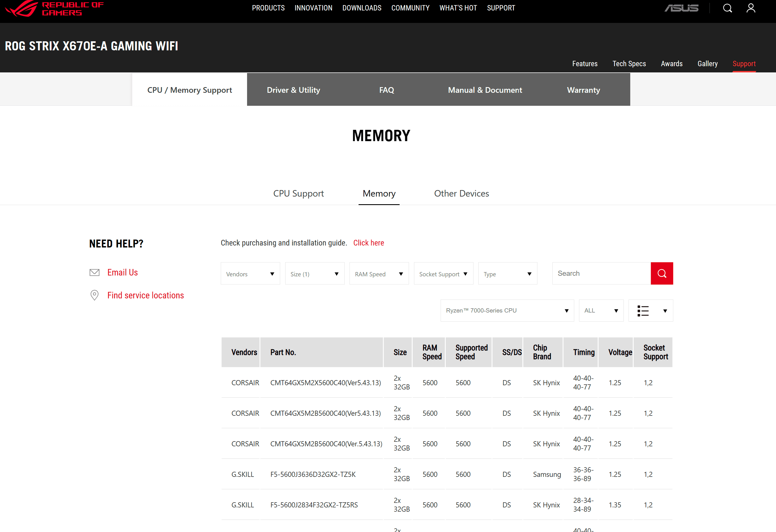The image size is (776, 532).
Task: Go to the Tech Specs product tab
Action: pos(629,63)
